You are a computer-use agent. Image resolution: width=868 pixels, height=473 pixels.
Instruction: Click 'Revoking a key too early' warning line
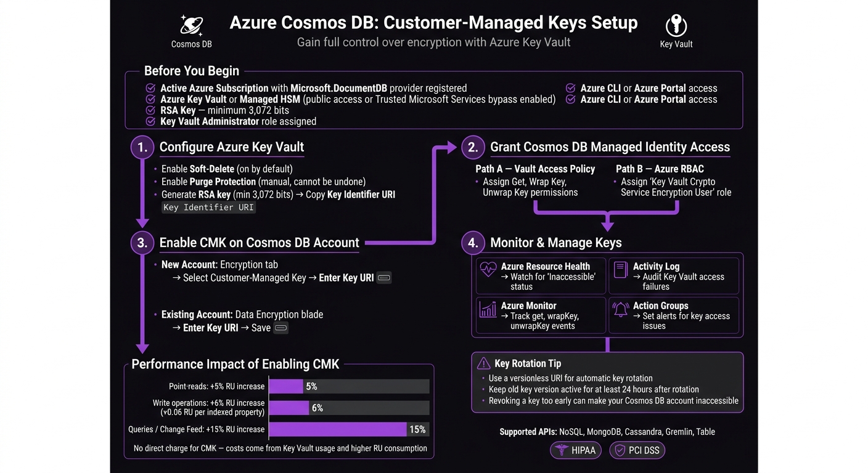tap(613, 400)
